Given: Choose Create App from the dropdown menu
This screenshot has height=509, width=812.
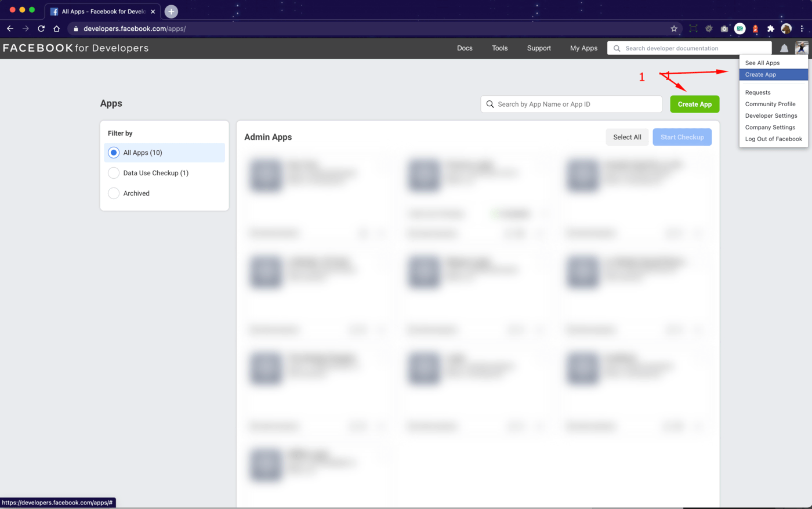Looking at the screenshot, I should pyautogui.click(x=760, y=75).
